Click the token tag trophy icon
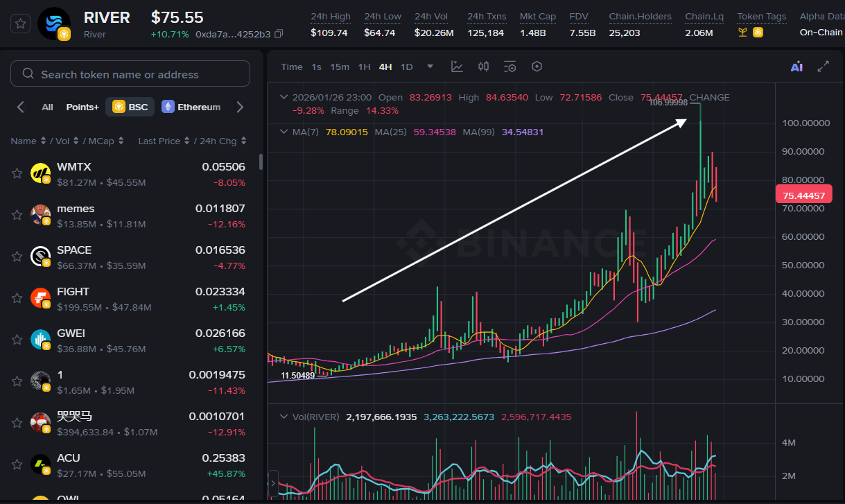The height and width of the screenshot is (504, 845). 742,32
